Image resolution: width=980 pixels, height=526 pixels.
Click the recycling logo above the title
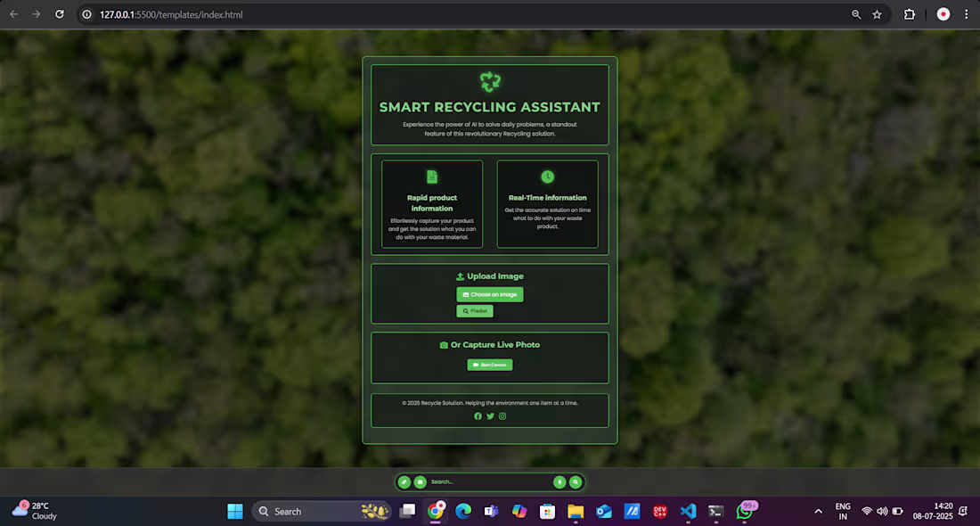[489, 81]
